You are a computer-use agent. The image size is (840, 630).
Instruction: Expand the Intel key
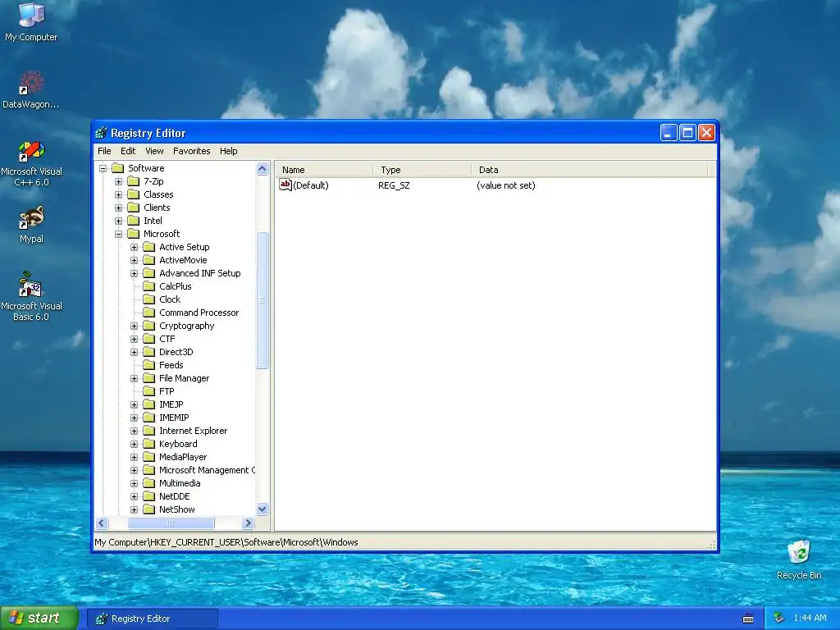118,221
